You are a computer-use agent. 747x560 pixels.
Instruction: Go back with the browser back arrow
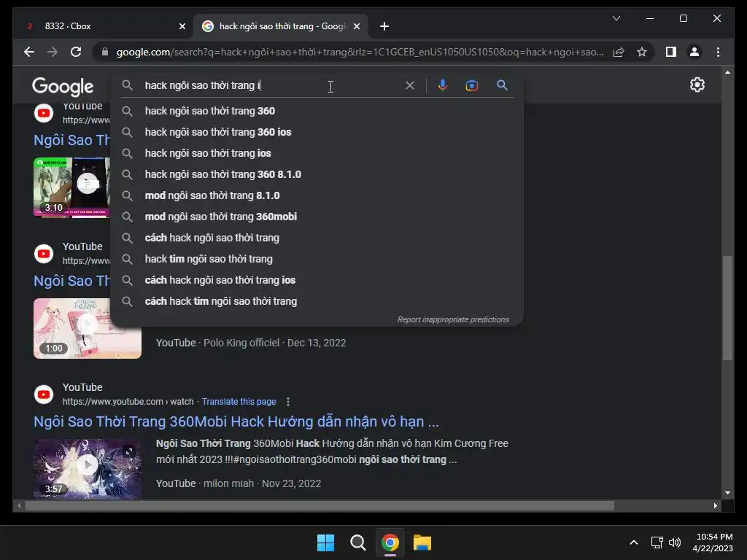pos(29,52)
